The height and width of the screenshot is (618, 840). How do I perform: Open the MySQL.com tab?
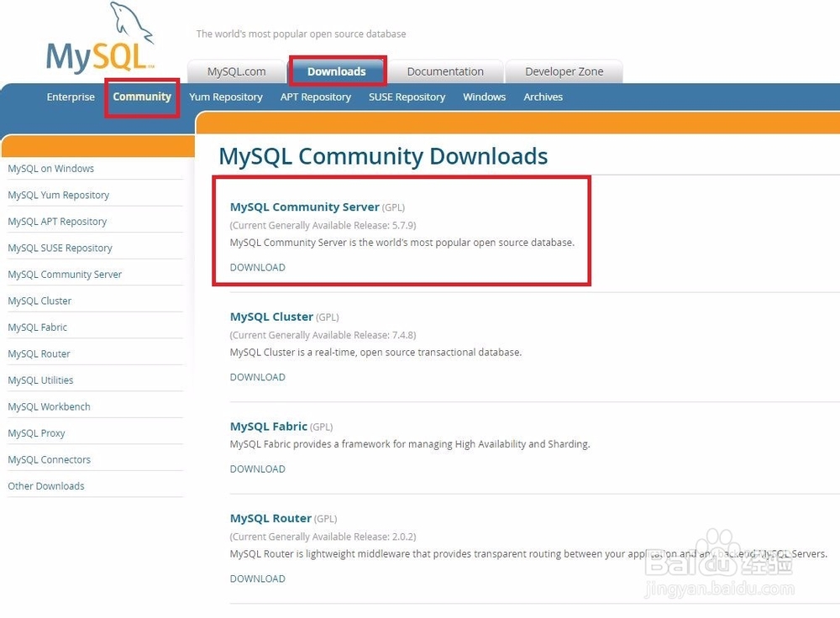click(x=236, y=71)
